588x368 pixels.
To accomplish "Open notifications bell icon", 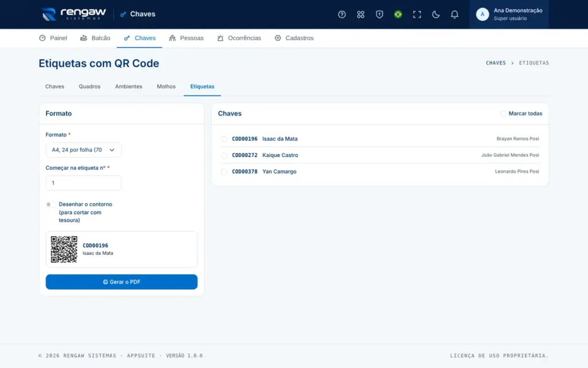I will pyautogui.click(x=454, y=14).
